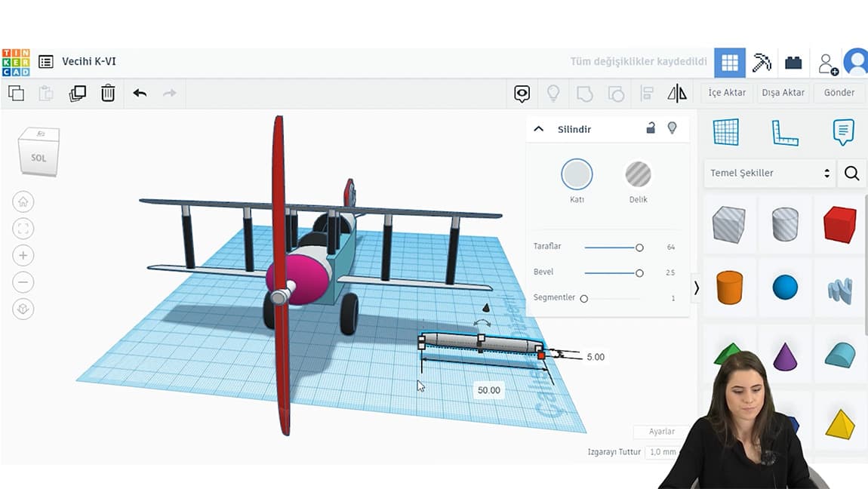
Task: Adjust the Bevel slider
Action: click(x=639, y=273)
